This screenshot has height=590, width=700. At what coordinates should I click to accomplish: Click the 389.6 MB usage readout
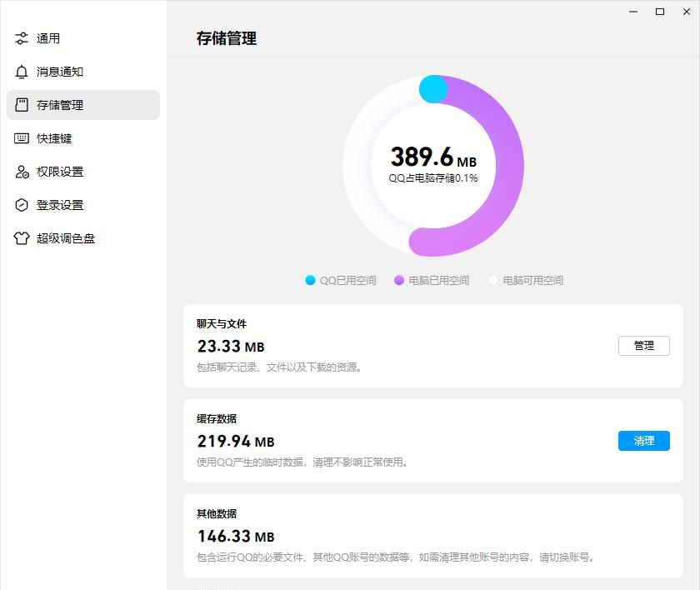[432, 157]
